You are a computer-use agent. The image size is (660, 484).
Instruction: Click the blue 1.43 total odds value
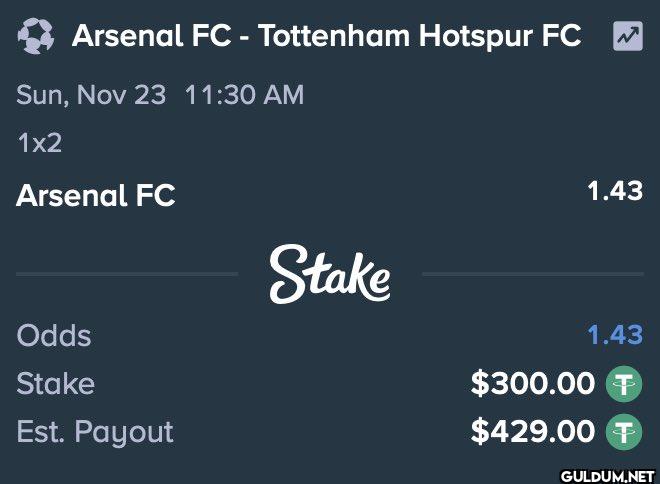click(615, 335)
